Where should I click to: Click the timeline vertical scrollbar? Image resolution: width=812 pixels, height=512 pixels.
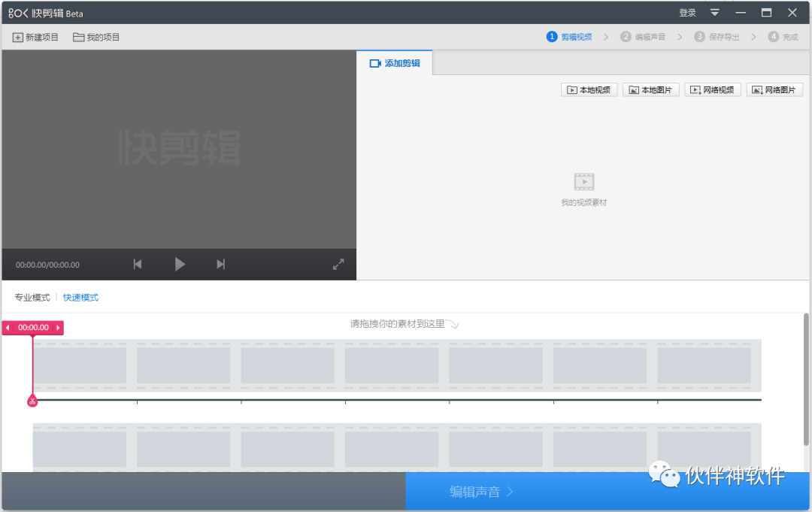(806, 379)
